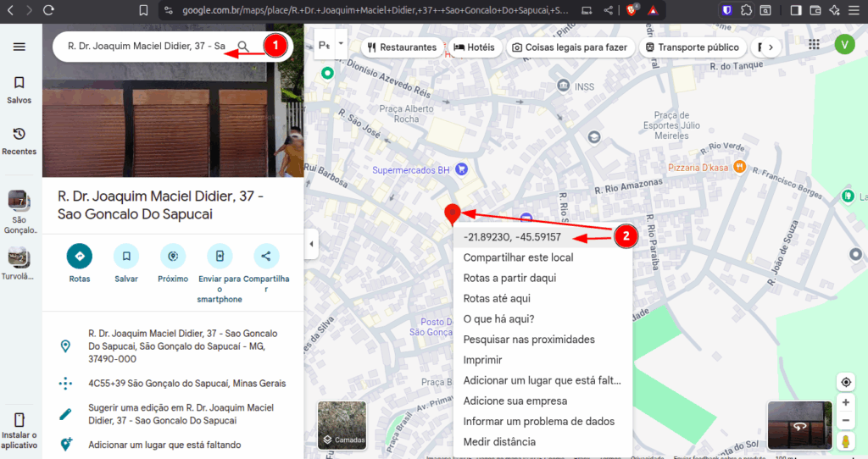The image size is (868, 459).
Task: Click the red location pin marker
Action: (x=453, y=214)
